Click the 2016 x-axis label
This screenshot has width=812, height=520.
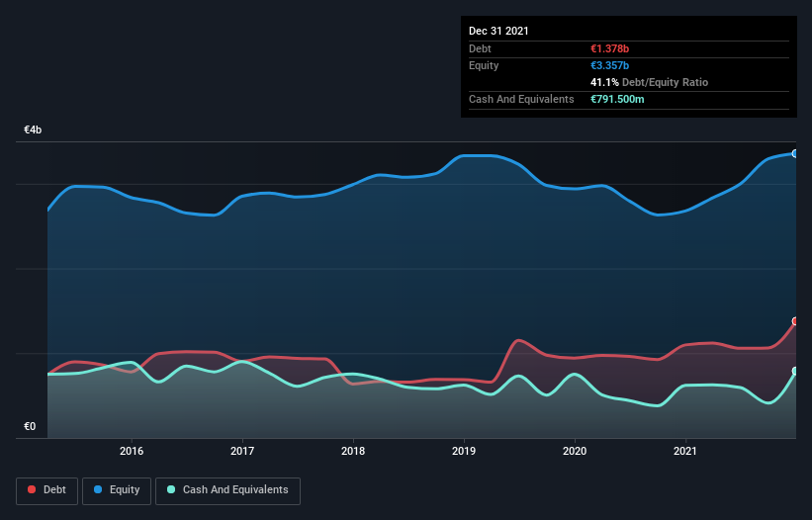click(x=132, y=451)
